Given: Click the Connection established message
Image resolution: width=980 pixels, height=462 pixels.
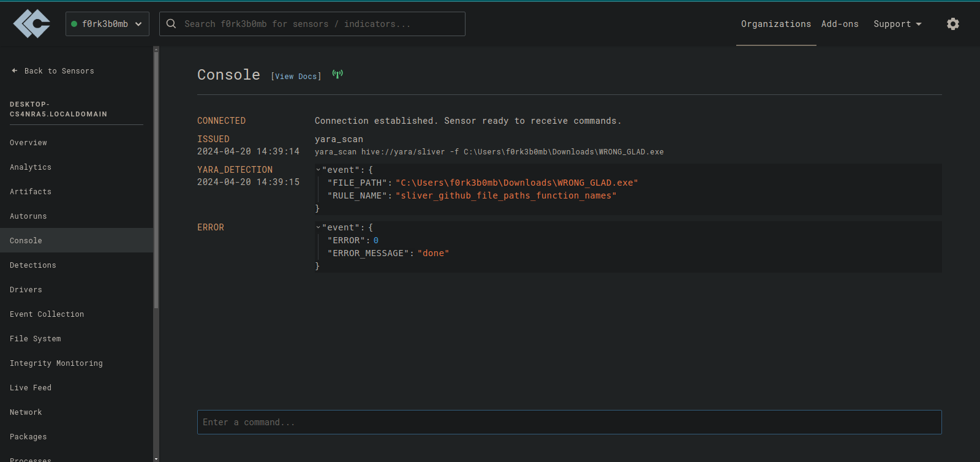Looking at the screenshot, I should click(x=468, y=121).
